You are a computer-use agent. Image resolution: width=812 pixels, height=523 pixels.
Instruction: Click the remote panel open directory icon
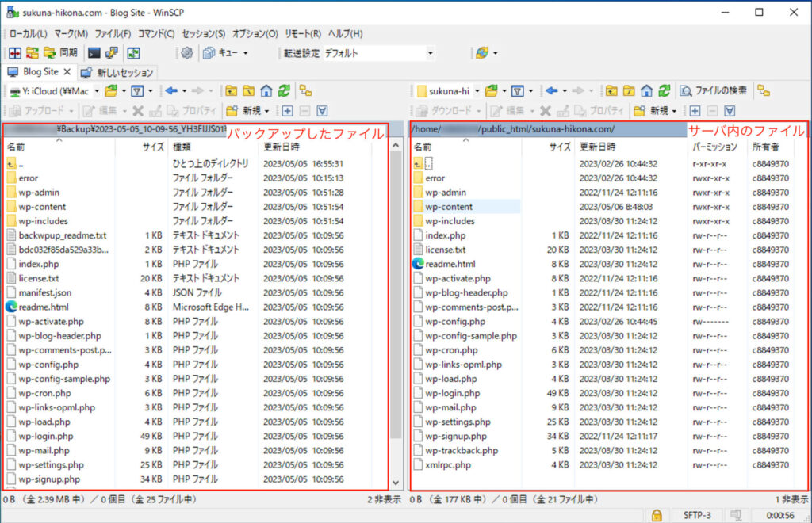[491, 91]
